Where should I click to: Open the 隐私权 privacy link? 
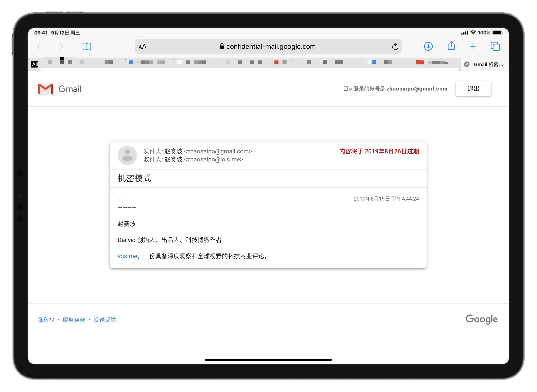(x=46, y=320)
